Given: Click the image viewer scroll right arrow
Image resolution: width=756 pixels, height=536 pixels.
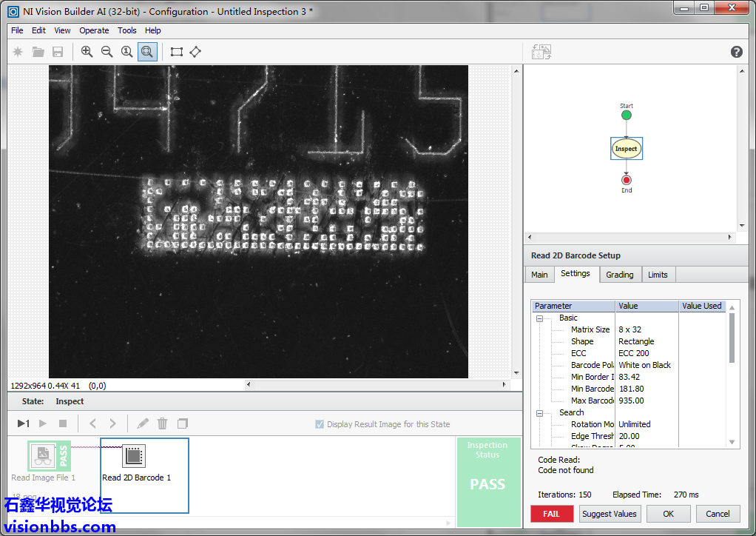Looking at the screenshot, I should 504,384.
